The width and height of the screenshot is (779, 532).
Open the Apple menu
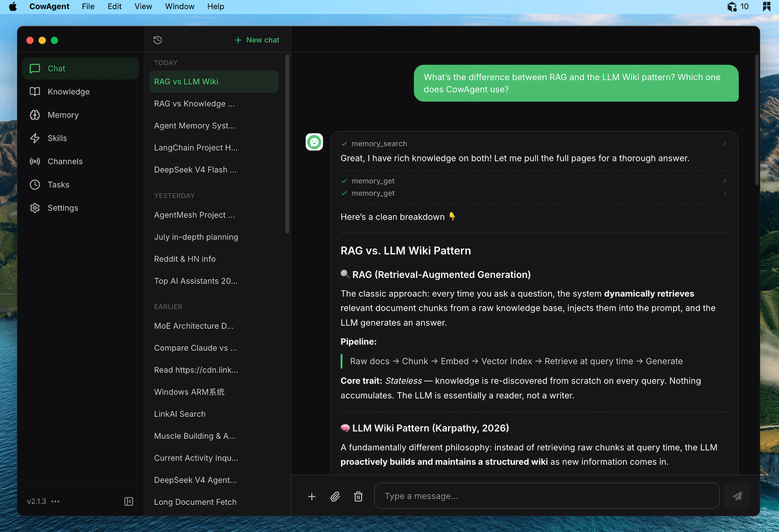[x=13, y=6]
